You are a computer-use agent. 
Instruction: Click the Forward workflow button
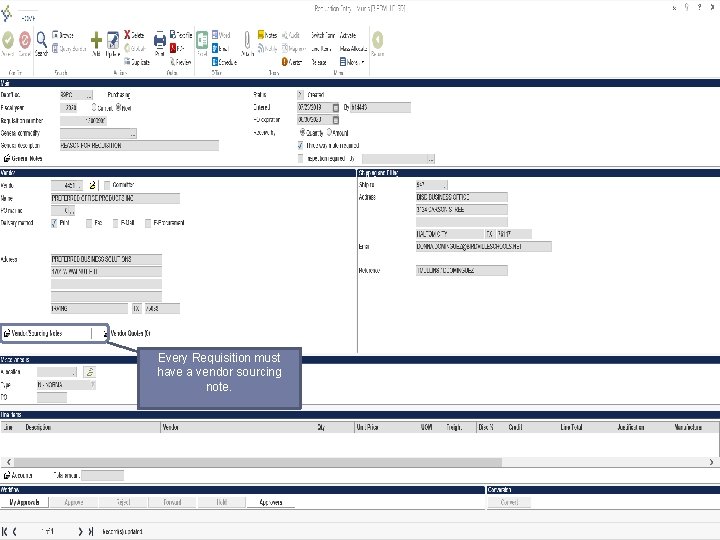[x=172, y=502]
